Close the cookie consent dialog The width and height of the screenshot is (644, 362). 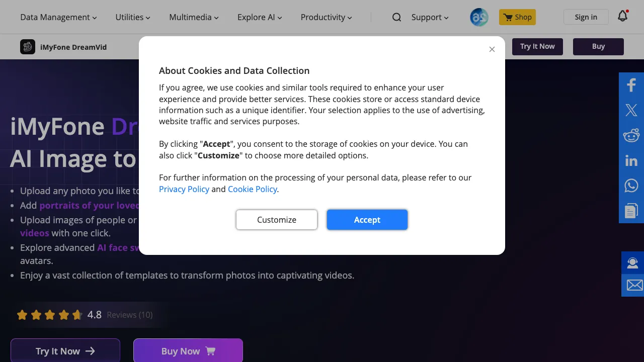(492, 49)
